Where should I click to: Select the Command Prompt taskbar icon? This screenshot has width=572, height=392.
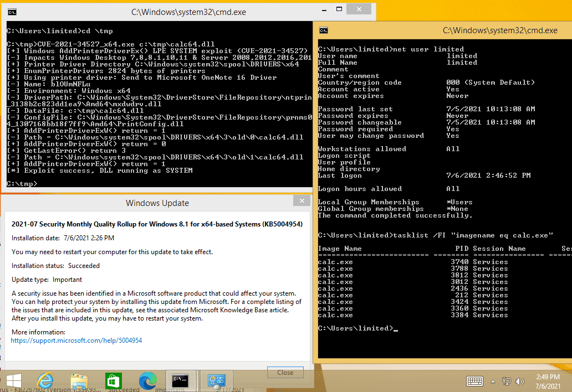coord(181,381)
